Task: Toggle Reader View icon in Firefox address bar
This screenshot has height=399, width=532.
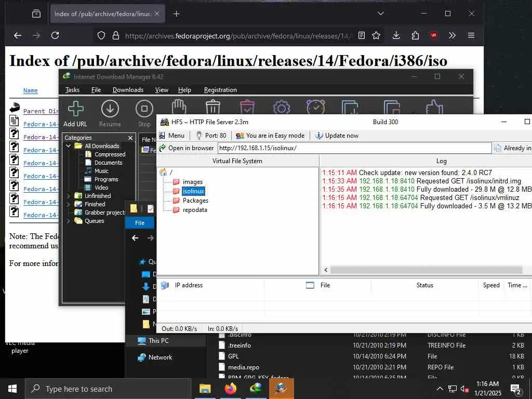Action: pos(362,35)
